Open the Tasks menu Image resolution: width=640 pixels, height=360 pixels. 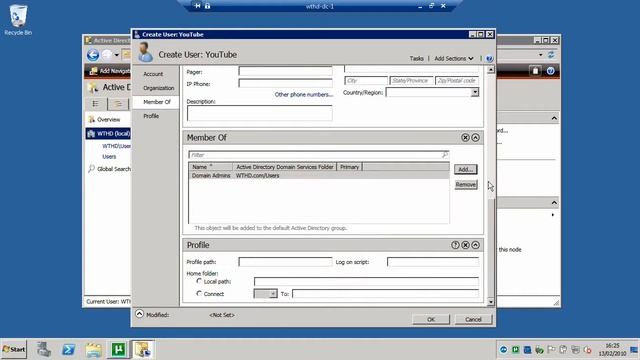pyautogui.click(x=416, y=58)
